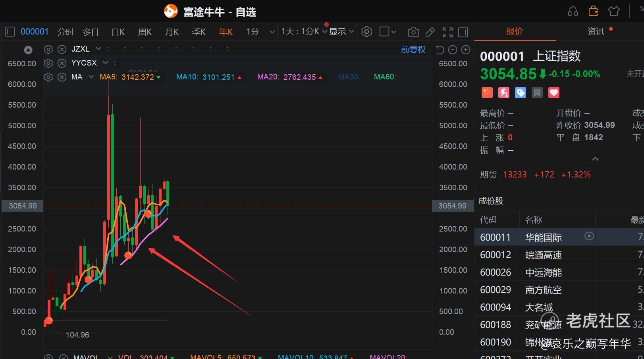Take a chart screenshot with camera icon

pos(413,32)
